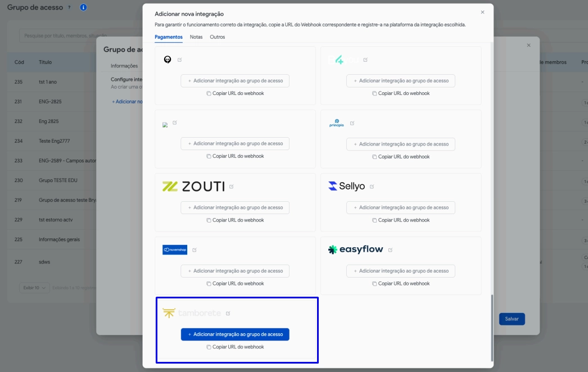Click the search field in access groups

click(56, 36)
